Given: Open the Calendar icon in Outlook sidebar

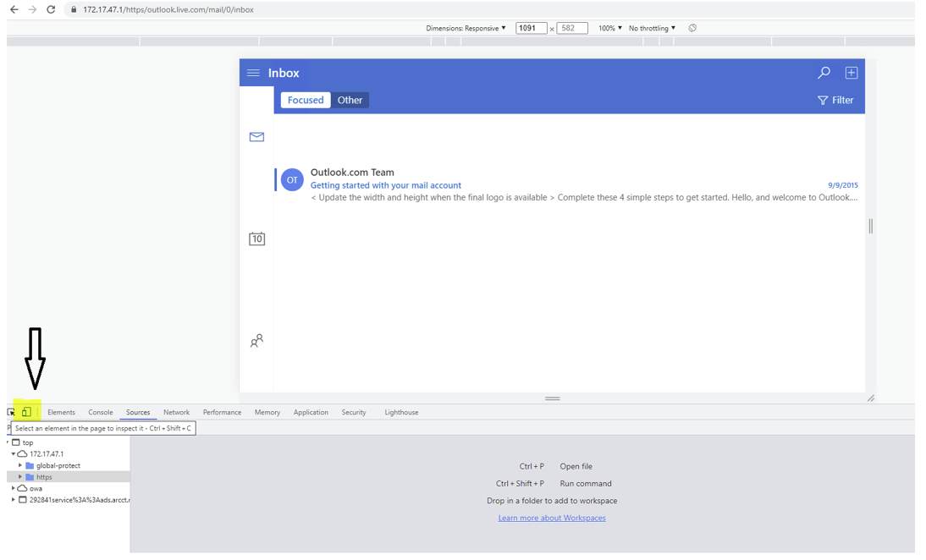Looking at the screenshot, I should tap(256, 239).
